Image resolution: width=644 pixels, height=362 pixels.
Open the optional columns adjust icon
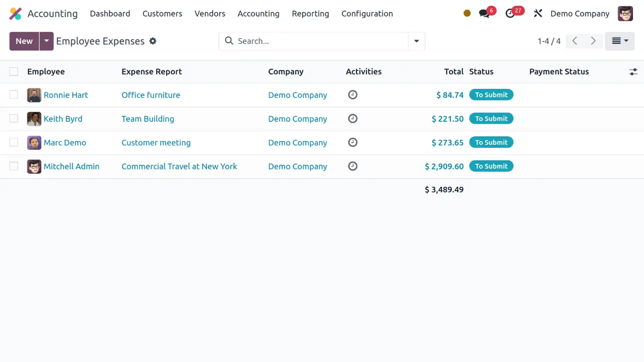633,72
